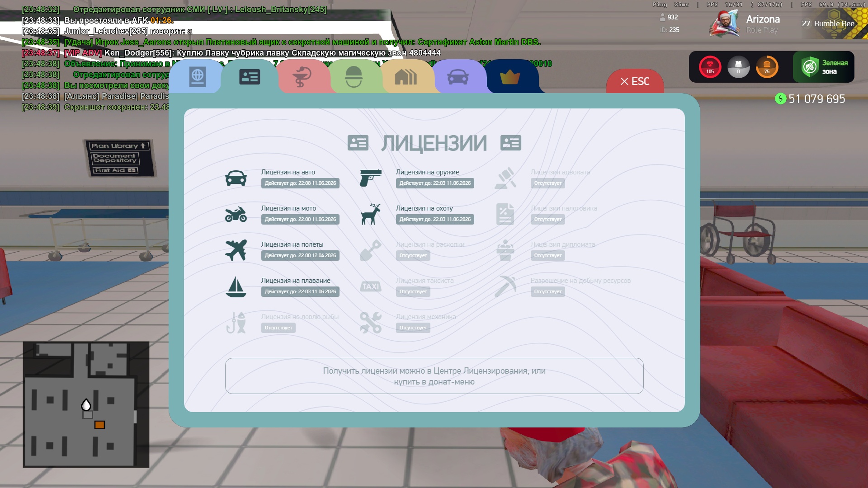The width and height of the screenshot is (868, 488).
Task: Click the pistol weapon license icon
Action: pyautogui.click(x=371, y=178)
